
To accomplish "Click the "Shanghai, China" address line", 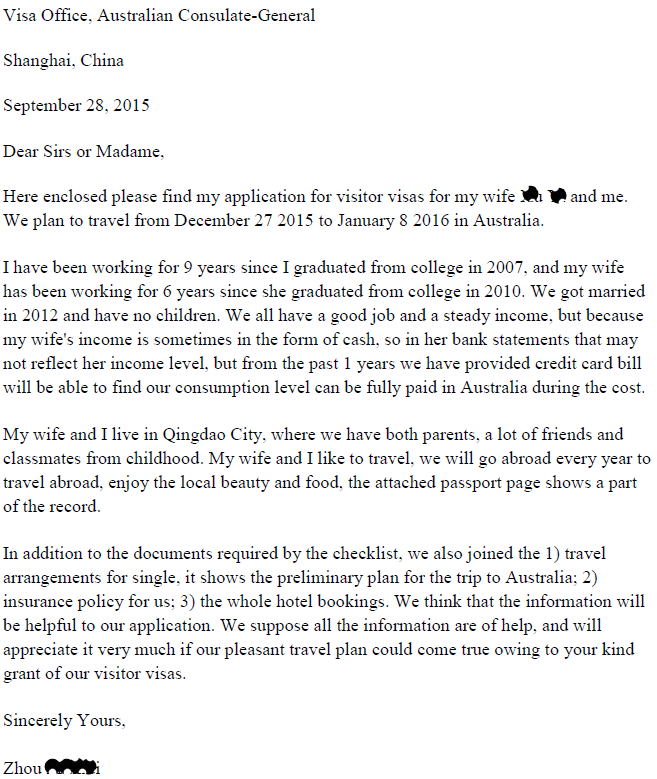I will pos(64,61).
